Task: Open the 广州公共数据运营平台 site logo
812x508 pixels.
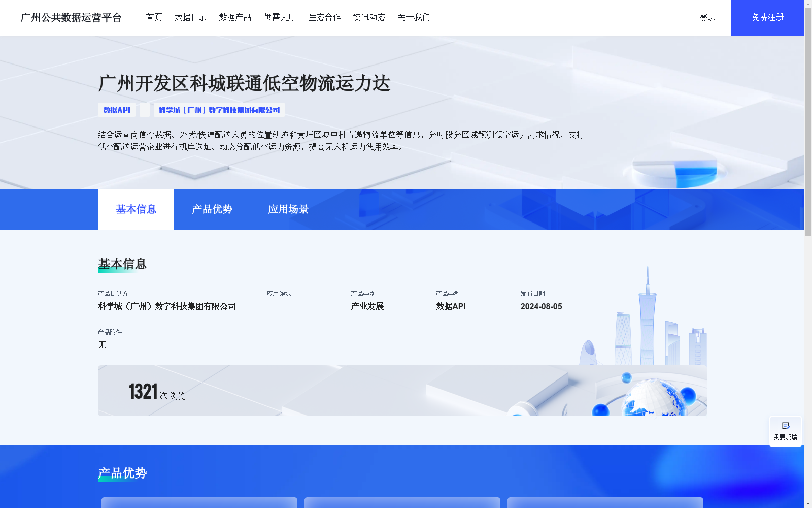Action: [x=71, y=18]
